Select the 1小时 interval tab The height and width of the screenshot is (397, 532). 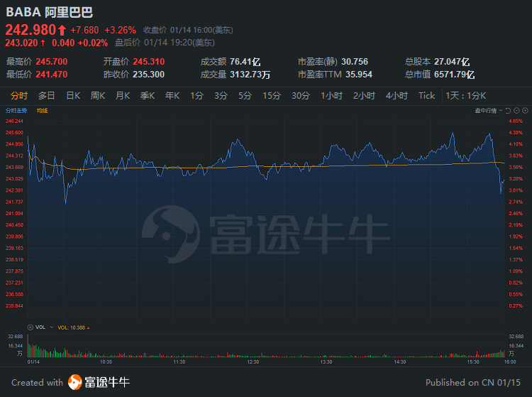pyautogui.click(x=331, y=96)
